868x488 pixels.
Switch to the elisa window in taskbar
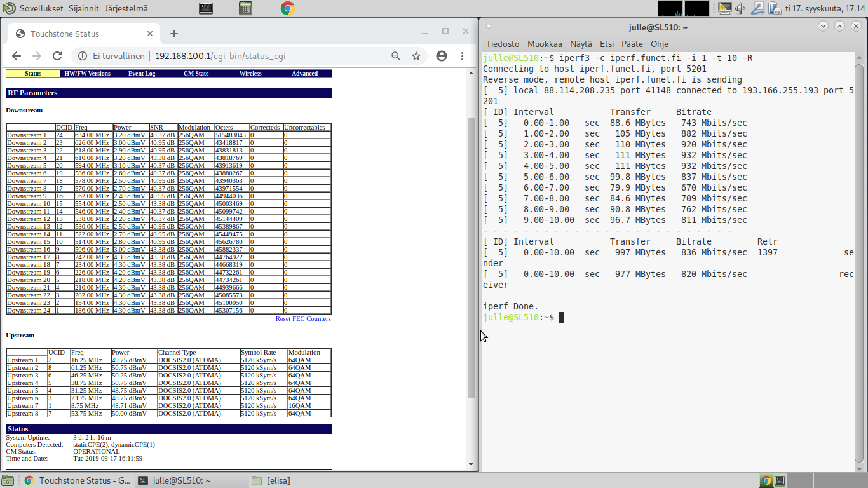[x=280, y=480]
